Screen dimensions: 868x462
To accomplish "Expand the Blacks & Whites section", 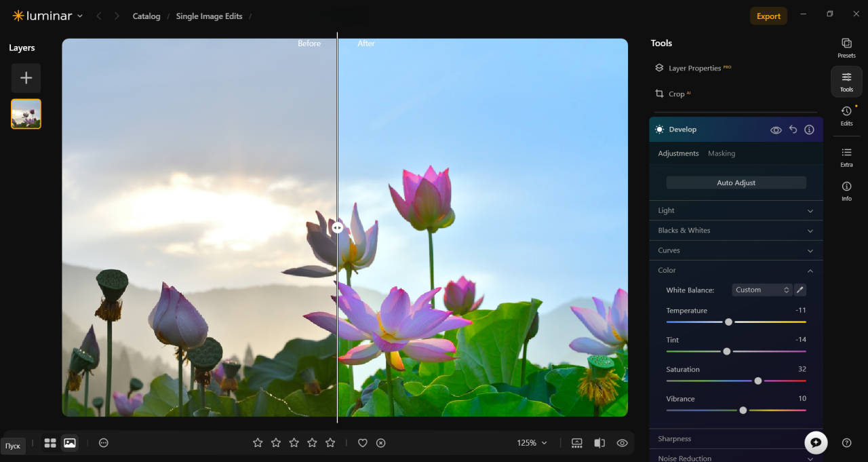I will pyautogui.click(x=736, y=231).
